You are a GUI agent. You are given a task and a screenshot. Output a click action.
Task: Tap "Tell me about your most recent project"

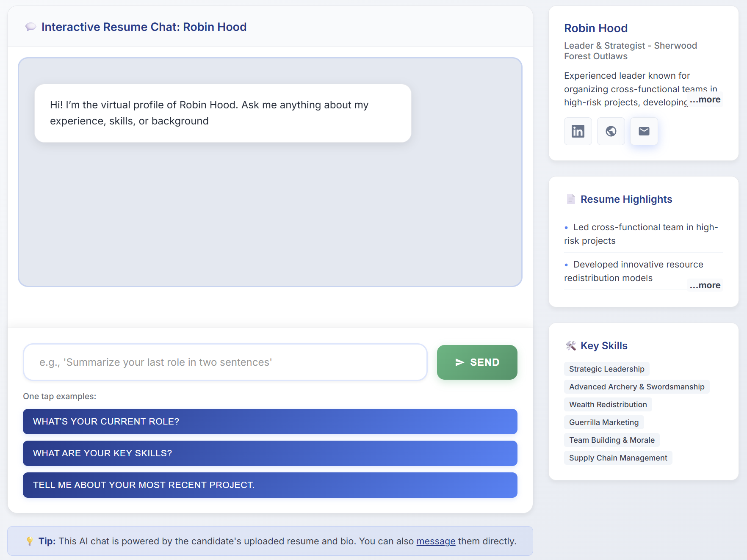pos(270,485)
